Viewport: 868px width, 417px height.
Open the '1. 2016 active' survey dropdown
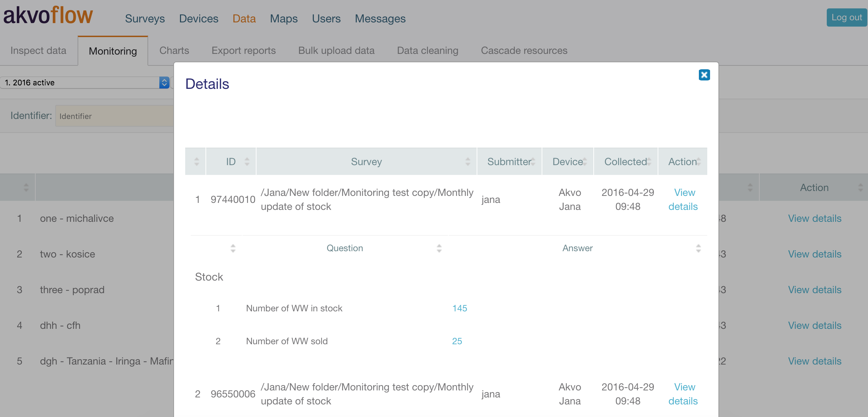pos(85,83)
